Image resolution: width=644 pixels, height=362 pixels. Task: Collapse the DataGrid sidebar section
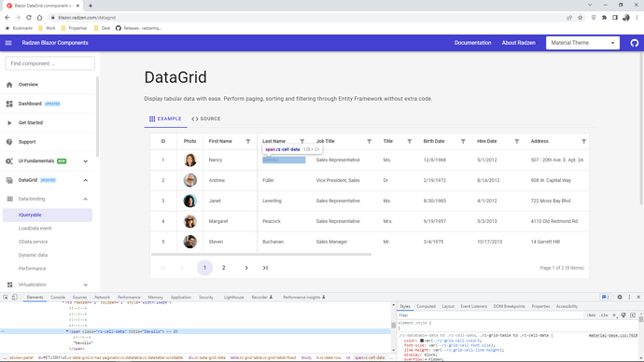click(x=86, y=180)
